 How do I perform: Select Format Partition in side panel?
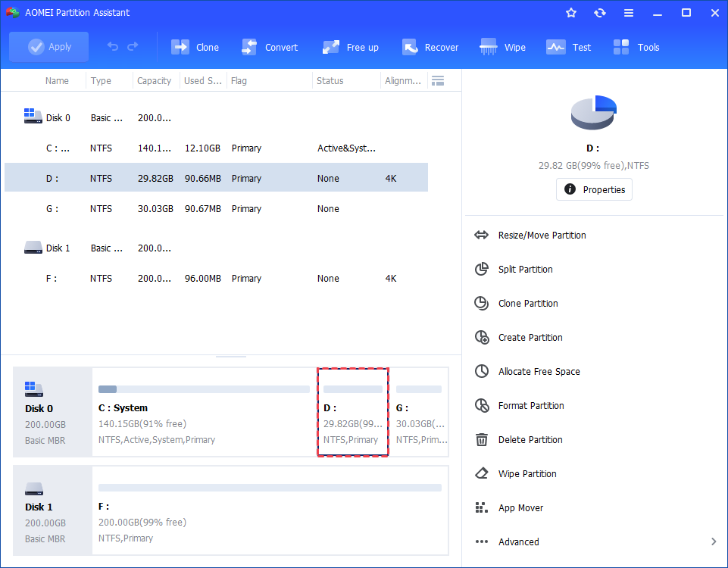[x=530, y=406]
